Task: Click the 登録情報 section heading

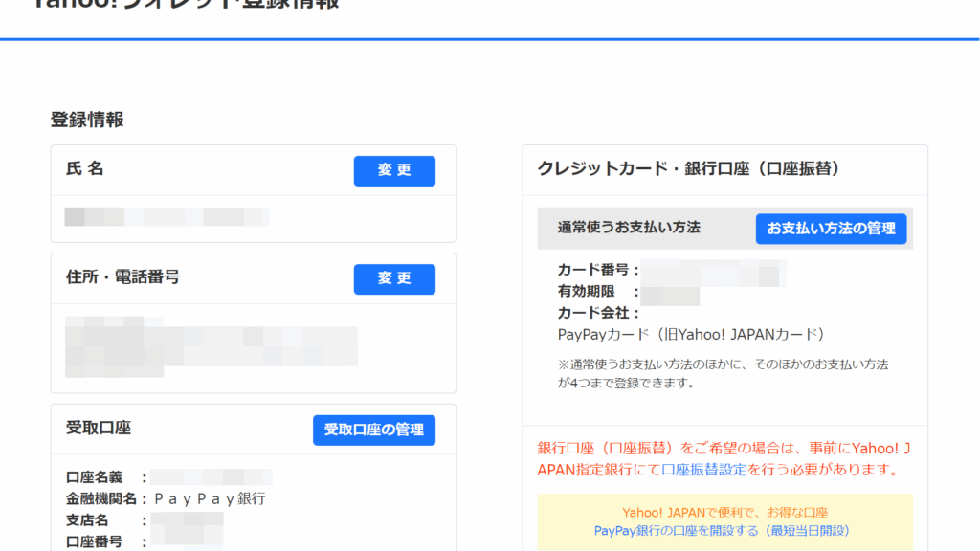Action: pos(87,120)
